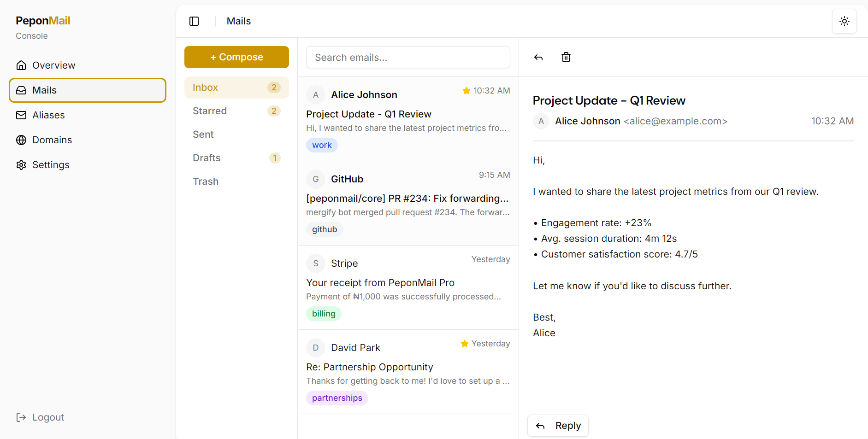Viewport: 868px width, 439px height.
Task: Open the Drafts folder
Action: [x=207, y=158]
